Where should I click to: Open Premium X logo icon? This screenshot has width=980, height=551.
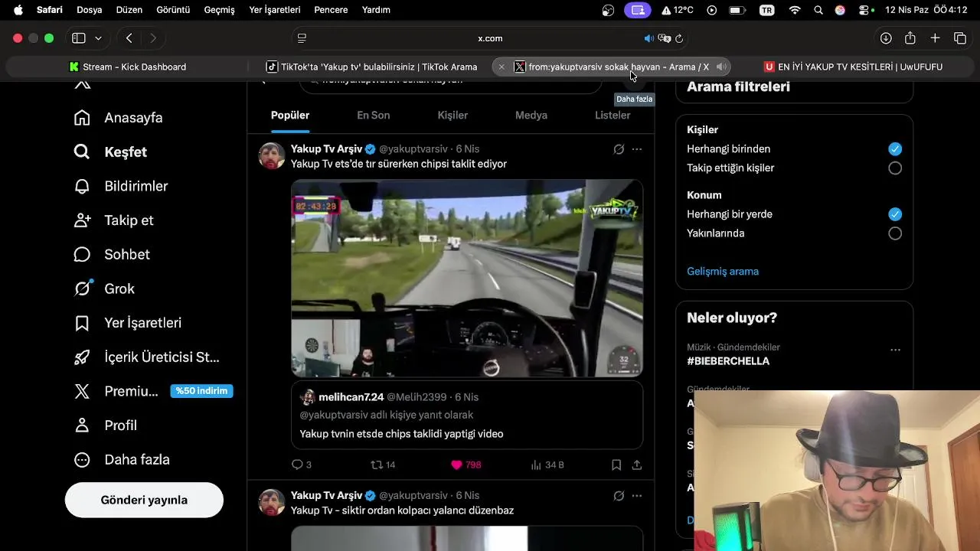pyautogui.click(x=82, y=391)
